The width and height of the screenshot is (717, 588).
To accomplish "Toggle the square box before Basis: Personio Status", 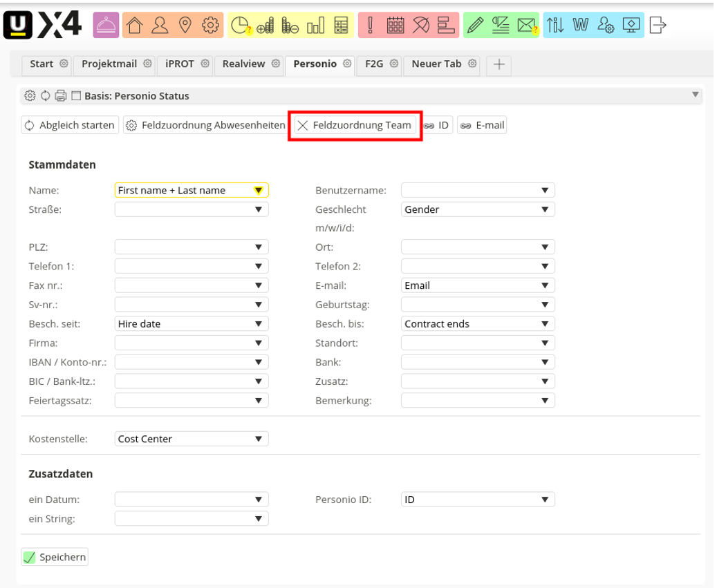I will pos(76,96).
